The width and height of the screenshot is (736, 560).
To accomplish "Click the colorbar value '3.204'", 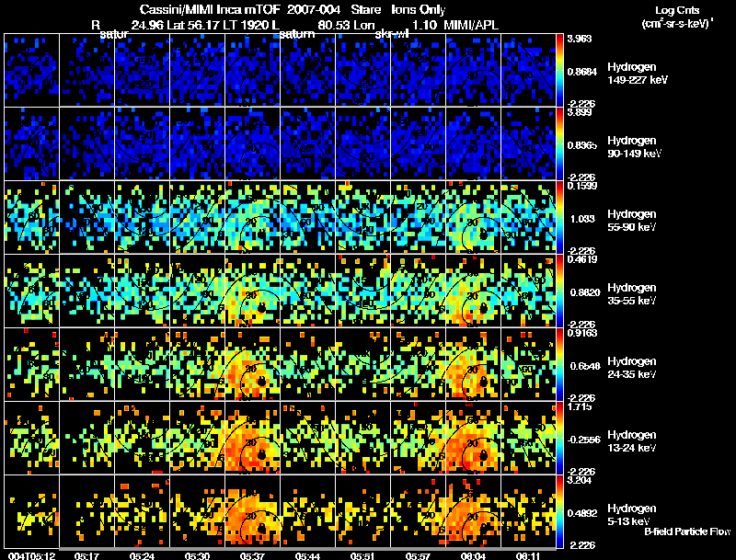I will (x=580, y=480).
